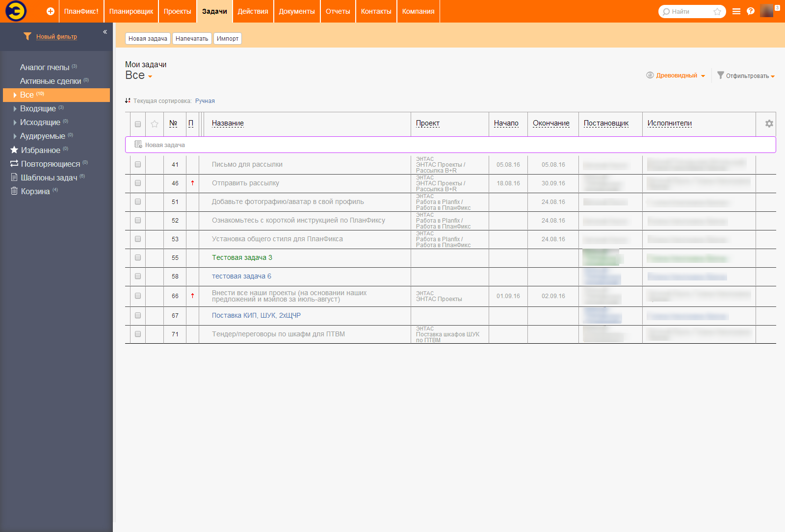Toggle the select-all checkbox in table header
Viewport: 785px width, 532px height.
tap(138, 125)
